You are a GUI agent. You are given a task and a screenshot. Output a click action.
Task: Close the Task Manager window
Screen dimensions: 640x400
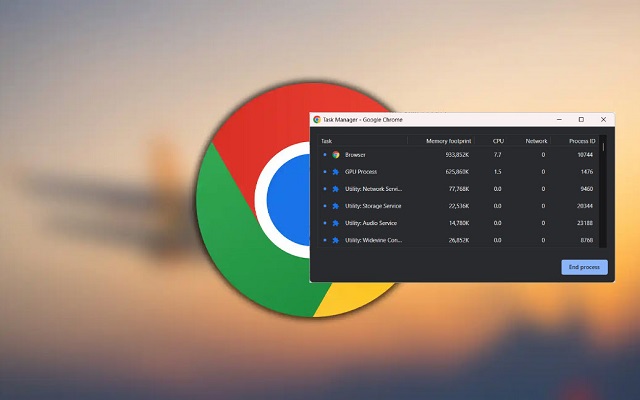(x=603, y=120)
